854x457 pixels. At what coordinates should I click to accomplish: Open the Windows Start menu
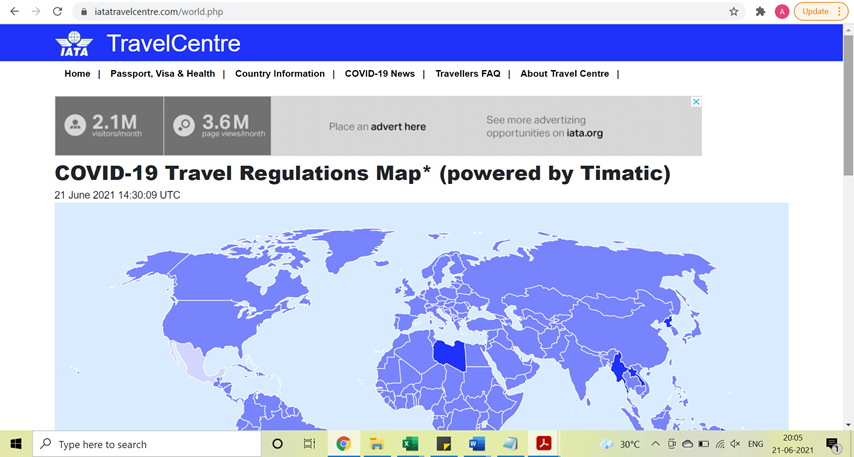point(16,444)
